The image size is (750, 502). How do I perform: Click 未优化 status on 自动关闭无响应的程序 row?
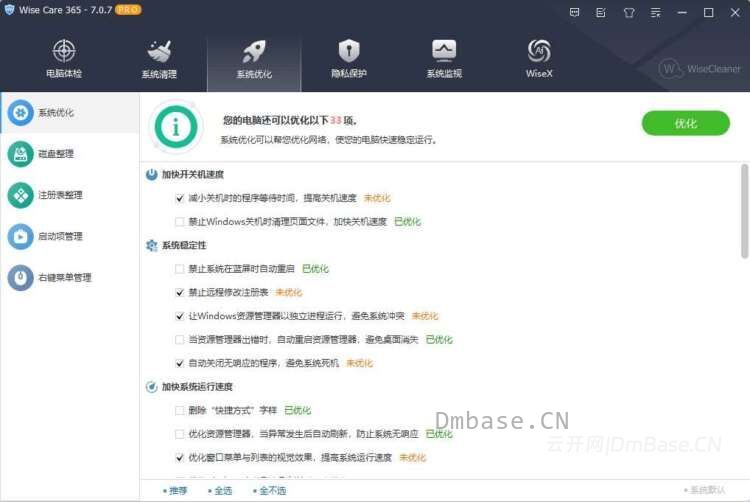point(360,363)
